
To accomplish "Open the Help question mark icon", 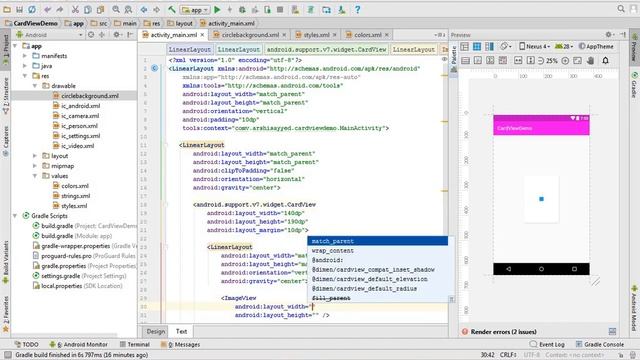I will point(357,9).
